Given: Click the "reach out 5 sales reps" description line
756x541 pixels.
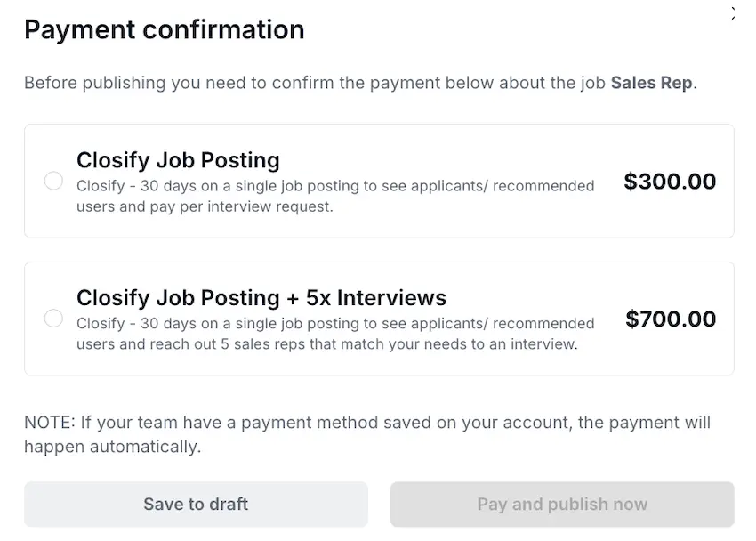Looking at the screenshot, I should [327, 343].
